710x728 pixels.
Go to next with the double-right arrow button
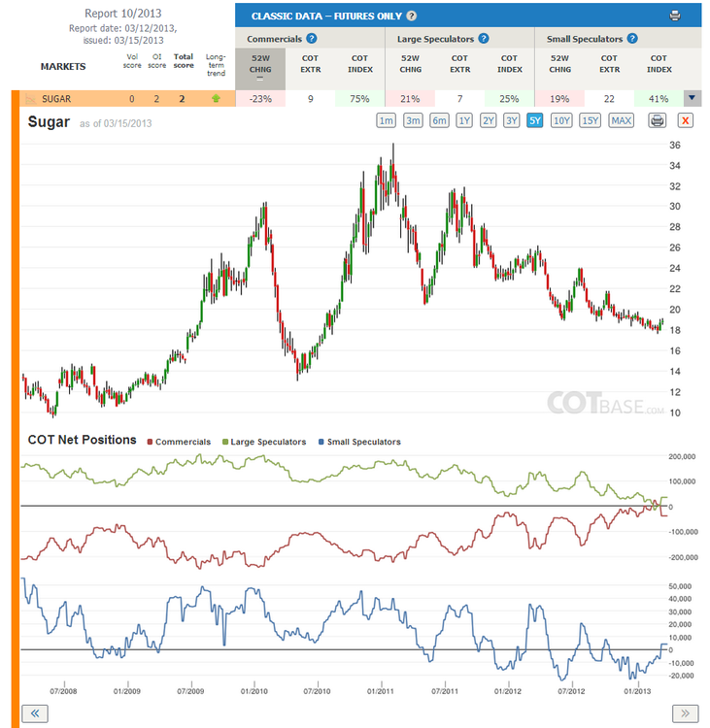click(x=685, y=713)
